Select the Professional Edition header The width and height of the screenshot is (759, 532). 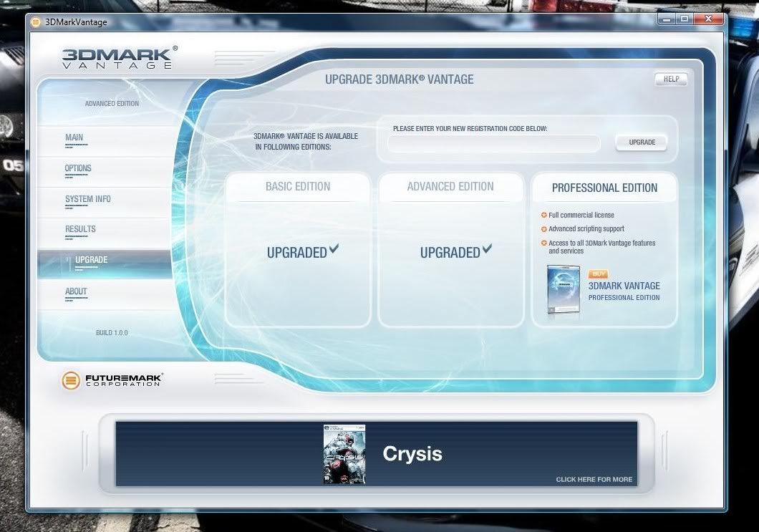(604, 188)
